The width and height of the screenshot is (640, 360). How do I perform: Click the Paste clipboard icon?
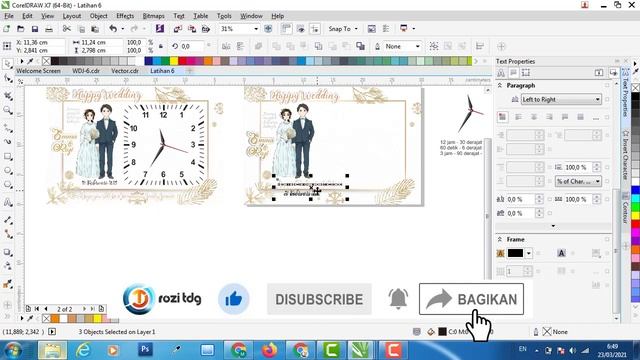pyautogui.click(x=95, y=29)
